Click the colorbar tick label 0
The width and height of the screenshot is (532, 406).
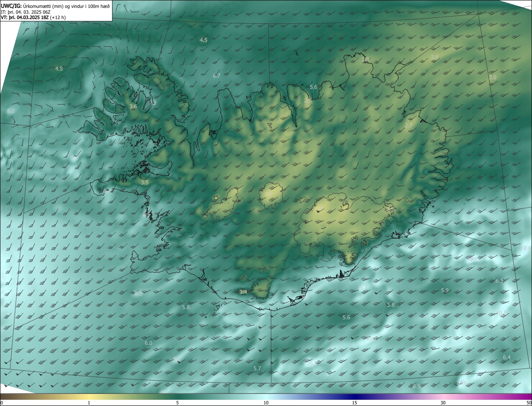click(x=2, y=403)
